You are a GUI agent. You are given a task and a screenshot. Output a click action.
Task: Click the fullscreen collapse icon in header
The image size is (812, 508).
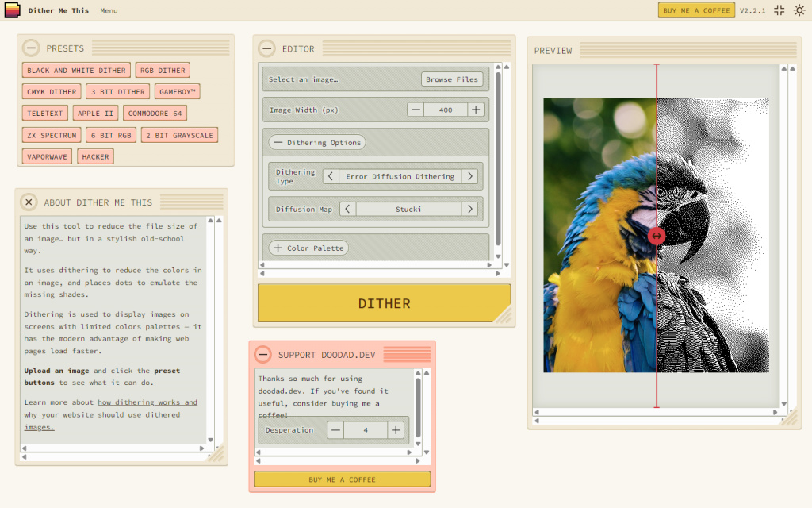coord(779,10)
